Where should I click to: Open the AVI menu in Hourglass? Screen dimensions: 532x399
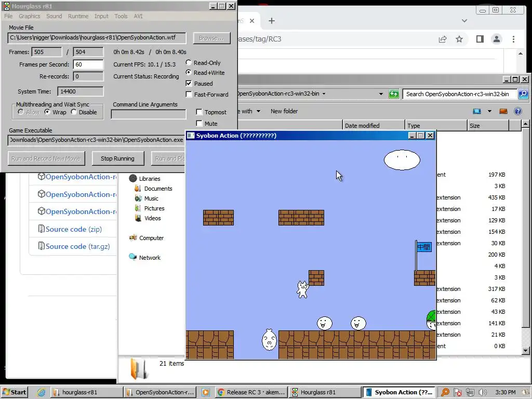(x=138, y=16)
